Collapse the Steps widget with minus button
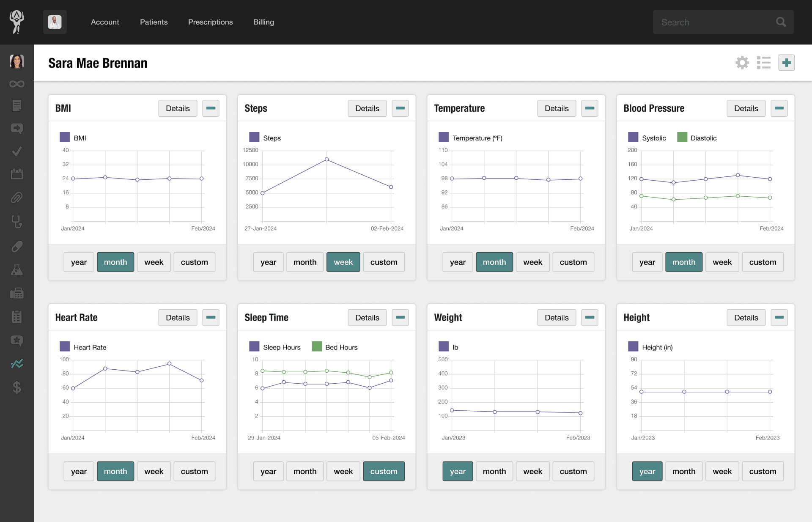Viewport: 812px width, 522px height. [400, 108]
